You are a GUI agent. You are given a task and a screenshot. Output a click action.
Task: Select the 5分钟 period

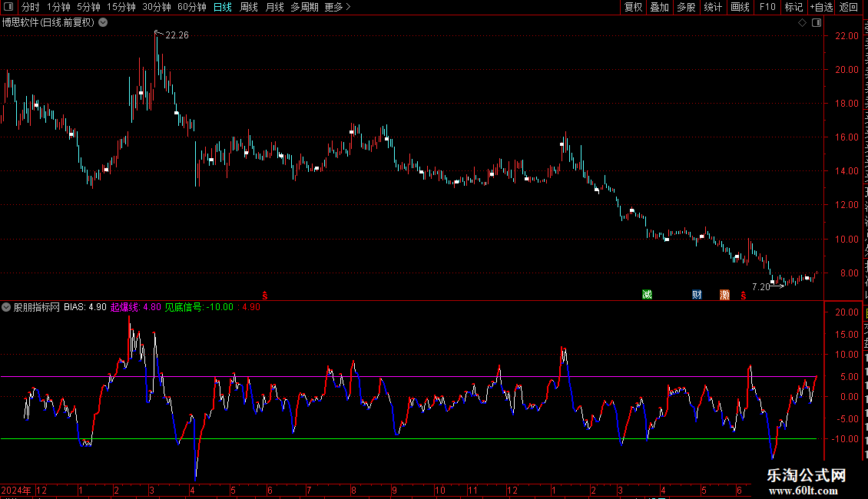coord(88,7)
